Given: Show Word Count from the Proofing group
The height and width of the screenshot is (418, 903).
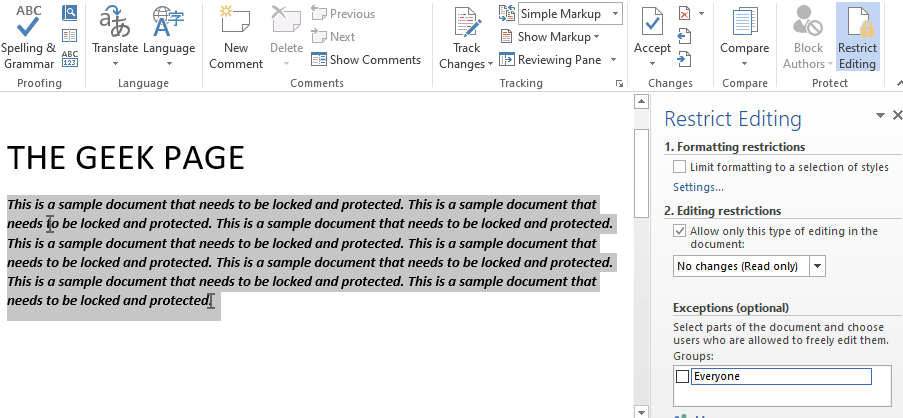Looking at the screenshot, I should [70, 59].
